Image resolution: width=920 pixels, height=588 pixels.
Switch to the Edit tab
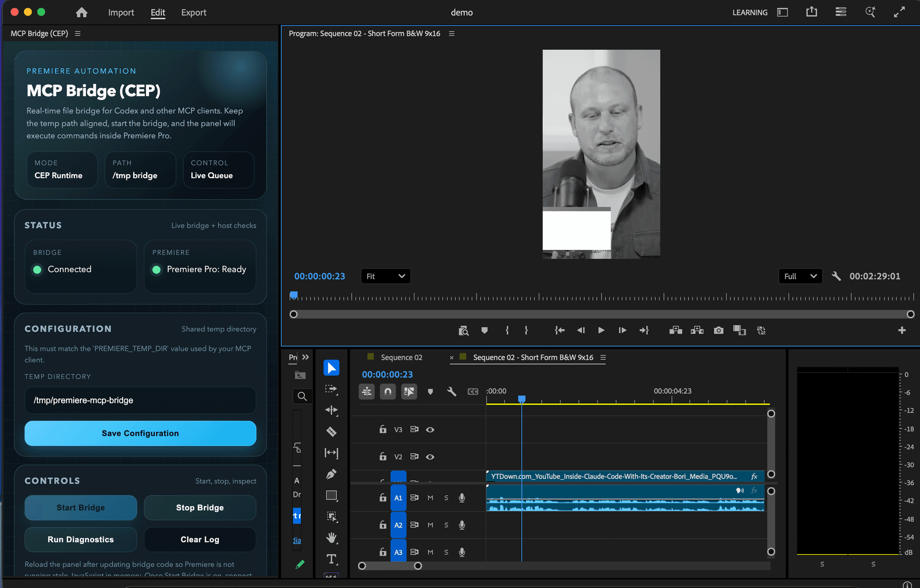coord(158,12)
